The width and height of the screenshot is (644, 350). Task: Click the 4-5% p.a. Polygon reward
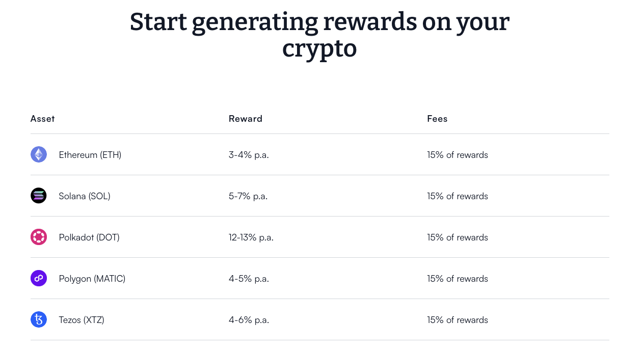coord(249,279)
